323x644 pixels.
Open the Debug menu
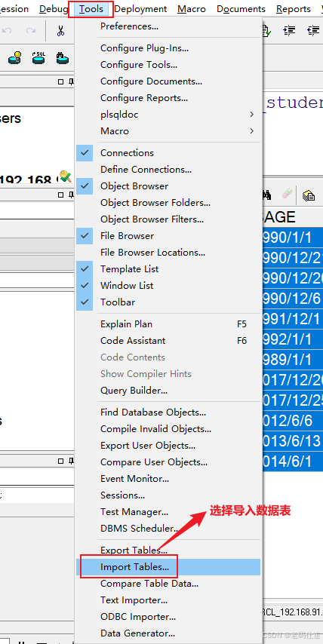(x=54, y=8)
